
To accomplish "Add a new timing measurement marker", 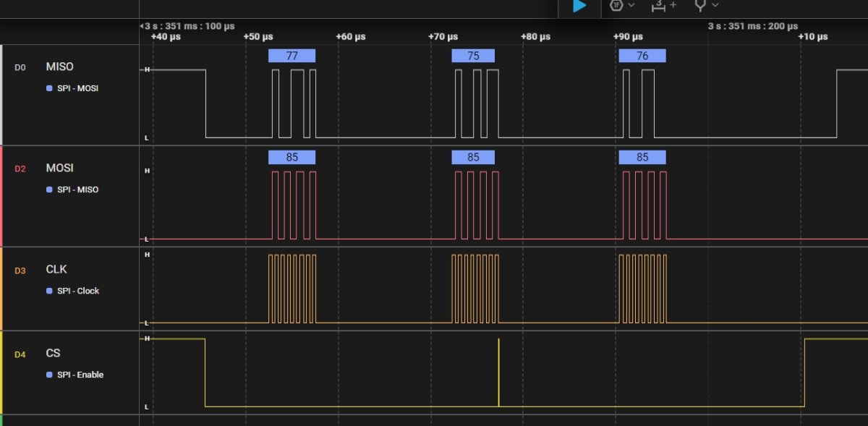I will (663, 5).
